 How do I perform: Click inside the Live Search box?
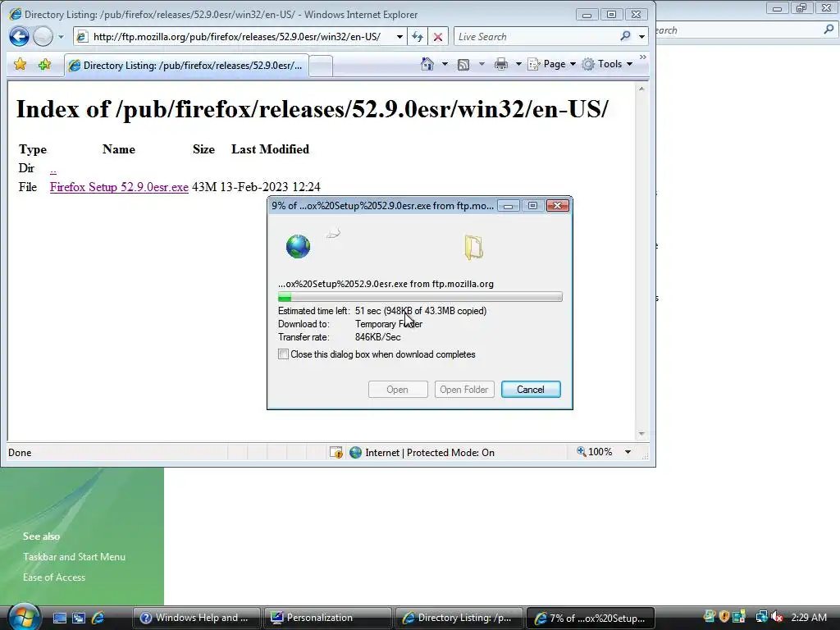[x=536, y=36]
